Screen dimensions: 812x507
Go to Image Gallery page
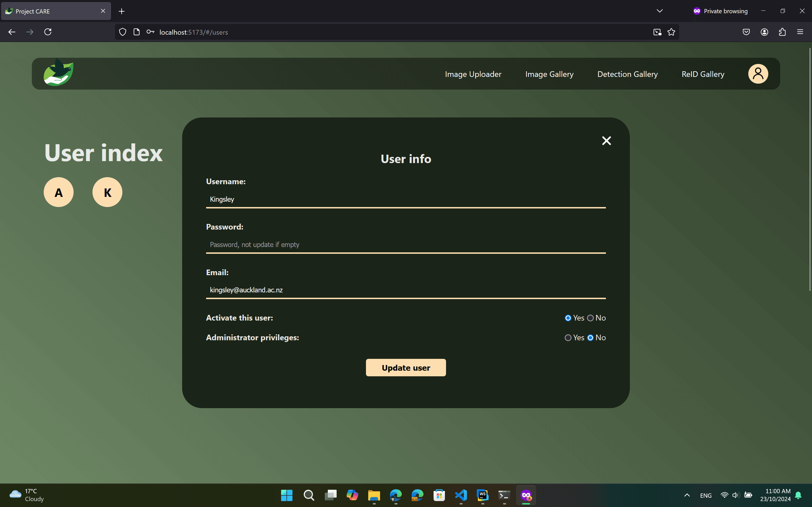[549, 74]
